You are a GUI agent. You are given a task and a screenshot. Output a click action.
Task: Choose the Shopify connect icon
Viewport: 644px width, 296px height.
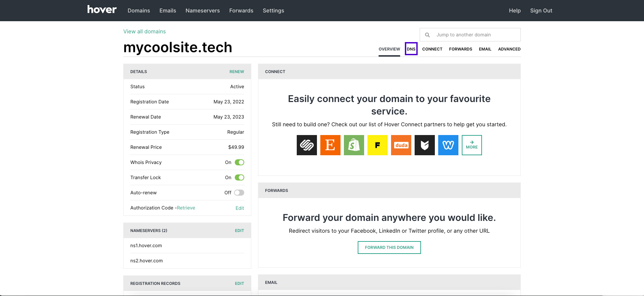[354, 145]
